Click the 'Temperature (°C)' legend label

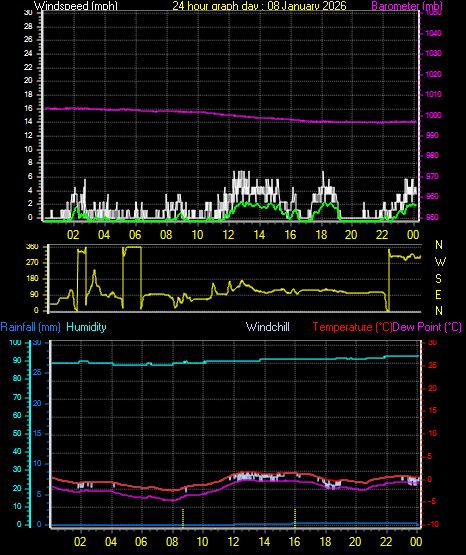coord(352,327)
